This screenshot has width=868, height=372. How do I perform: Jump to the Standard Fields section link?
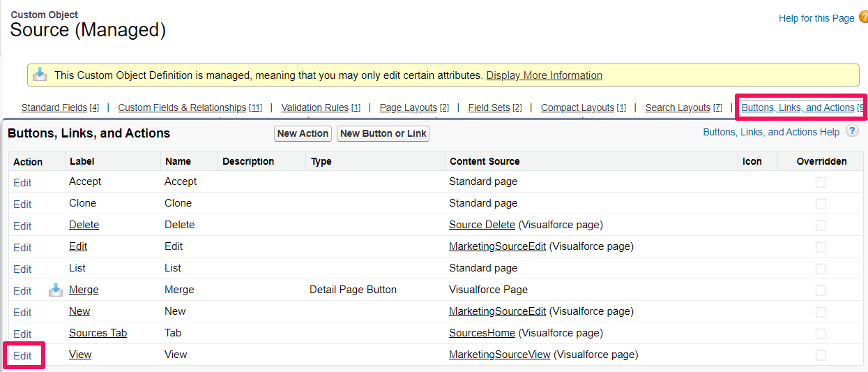point(54,107)
